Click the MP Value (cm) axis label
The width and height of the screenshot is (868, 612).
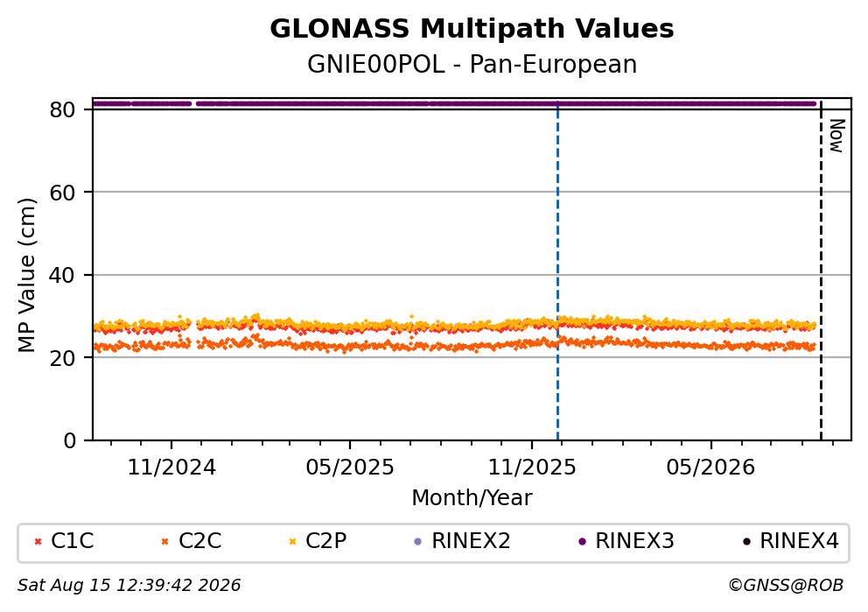click(x=26, y=275)
